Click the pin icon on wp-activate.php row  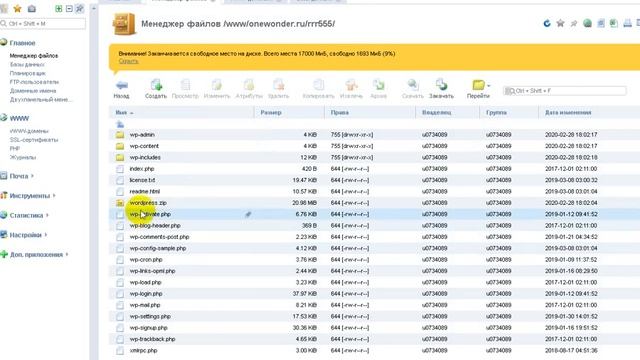(x=248, y=214)
